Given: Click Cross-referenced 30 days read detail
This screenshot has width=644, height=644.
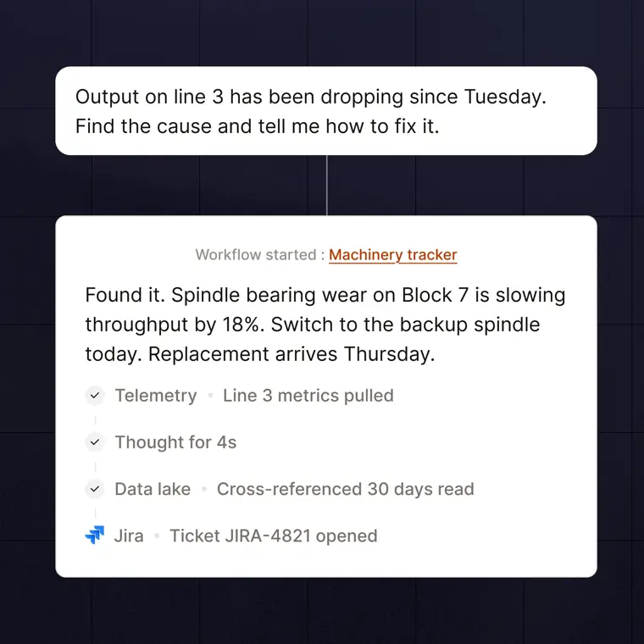Looking at the screenshot, I should (346, 489).
